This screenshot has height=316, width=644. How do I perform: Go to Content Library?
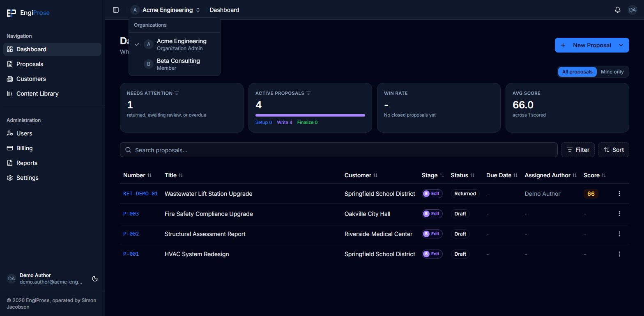52,94
